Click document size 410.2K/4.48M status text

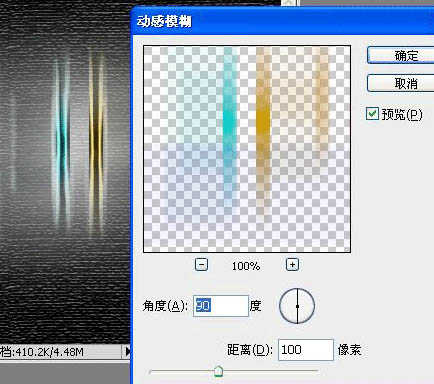coord(42,352)
